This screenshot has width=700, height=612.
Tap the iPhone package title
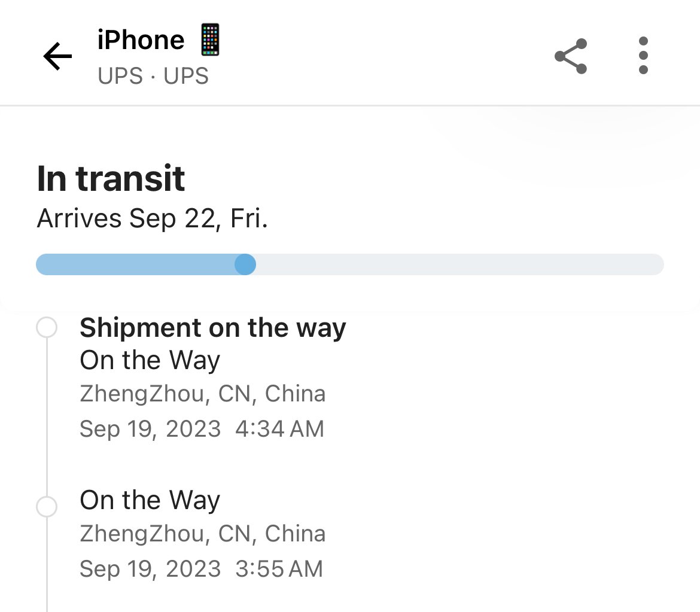pyautogui.click(x=141, y=40)
